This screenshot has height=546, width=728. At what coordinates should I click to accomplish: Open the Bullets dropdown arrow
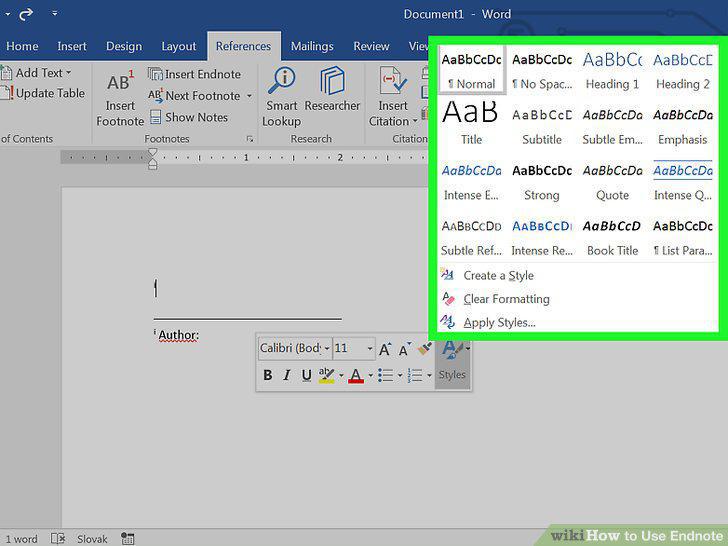[x=400, y=375]
